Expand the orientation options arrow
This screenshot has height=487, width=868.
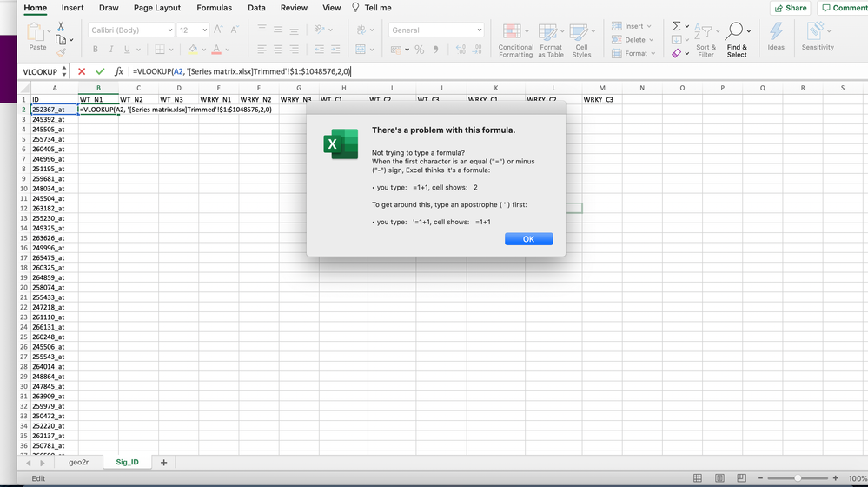point(330,30)
